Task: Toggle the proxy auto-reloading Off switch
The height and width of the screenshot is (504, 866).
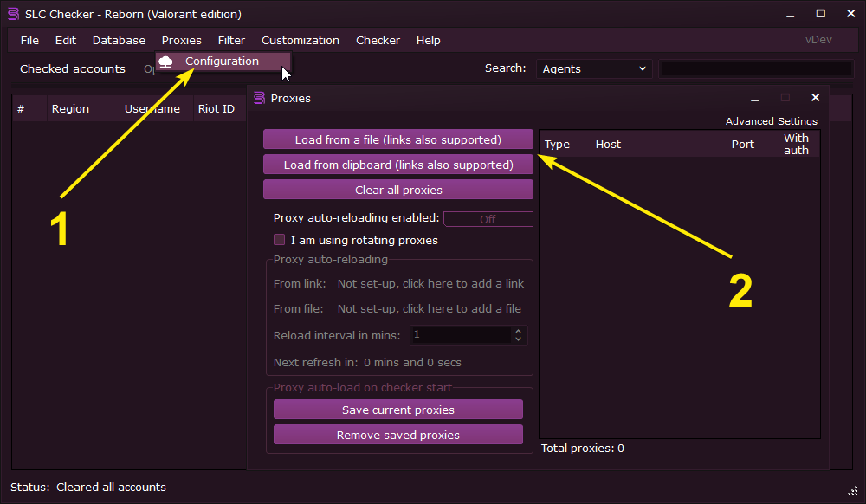Action: 488,219
